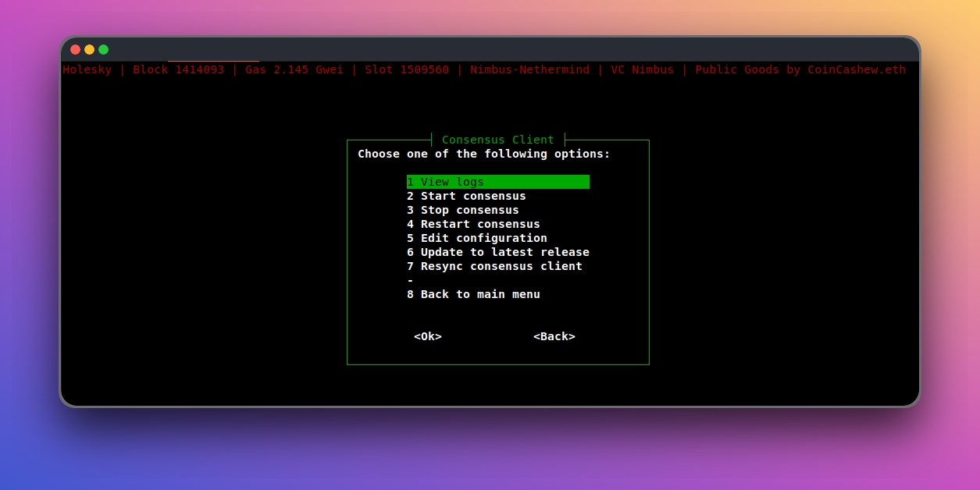Click "VC Nimbus" status text

(642, 69)
